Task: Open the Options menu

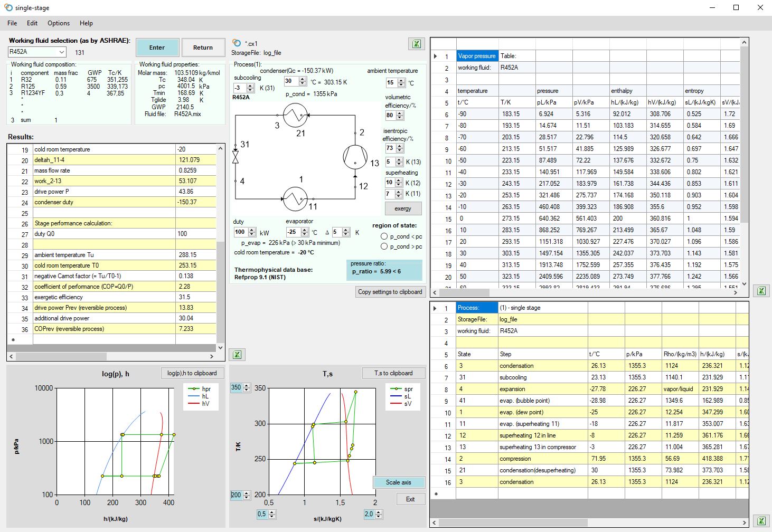Action: point(58,23)
